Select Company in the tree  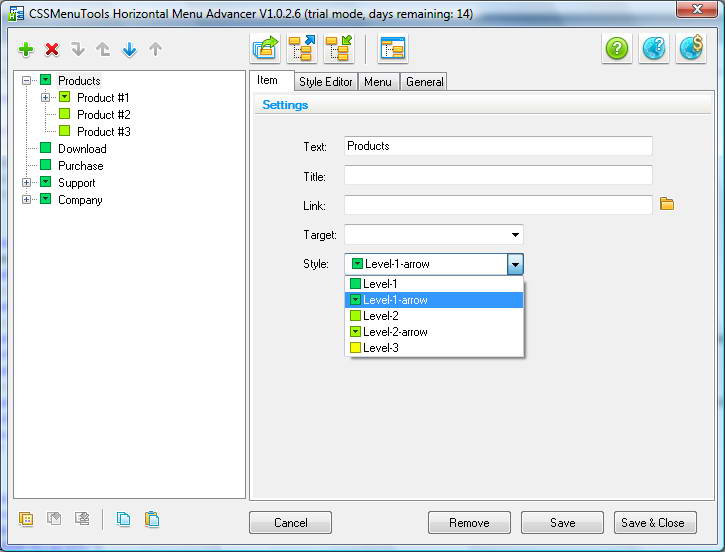coord(80,200)
